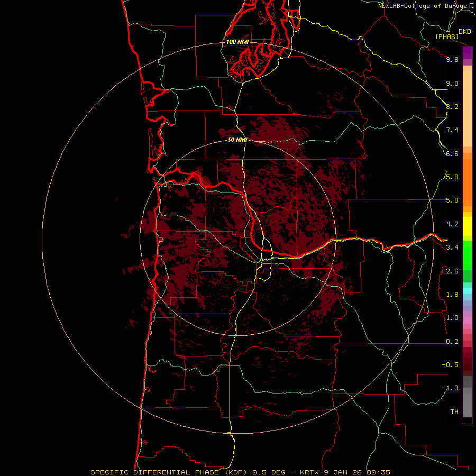Image resolution: width=476 pixels, height=476 pixels.
Task: Click the 1.0 legend value label
Action: pos(452,318)
